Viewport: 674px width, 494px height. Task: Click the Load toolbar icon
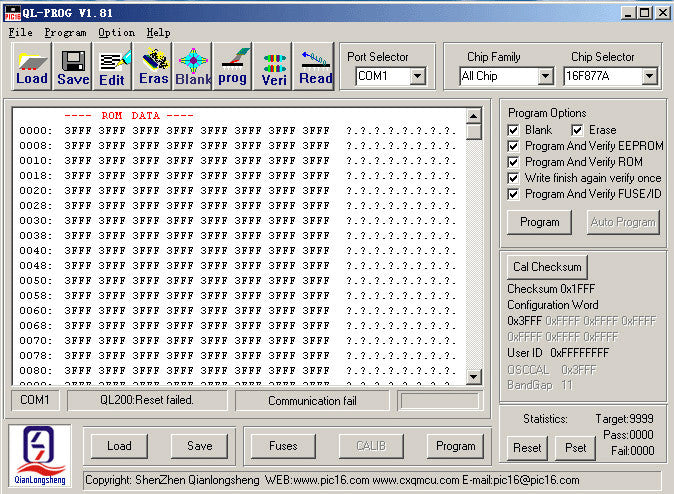coord(32,66)
